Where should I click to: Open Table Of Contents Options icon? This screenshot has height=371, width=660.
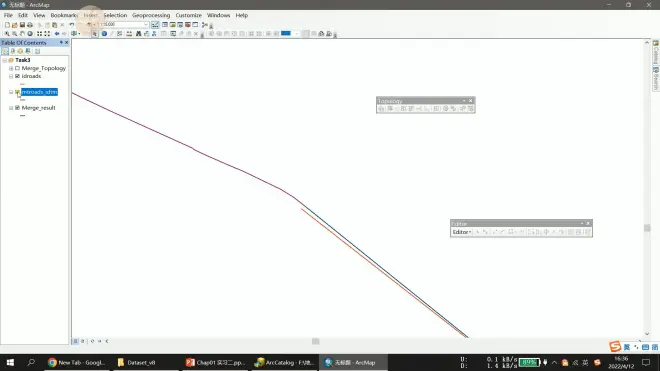[37, 51]
